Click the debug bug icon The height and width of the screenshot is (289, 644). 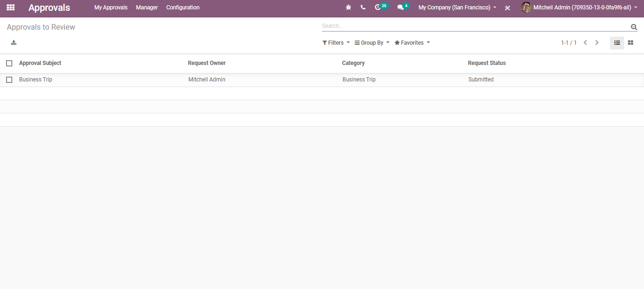coord(348,8)
